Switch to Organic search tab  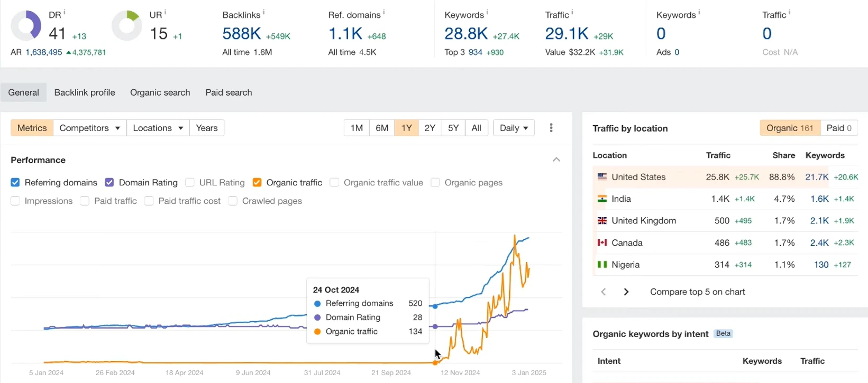click(x=160, y=92)
